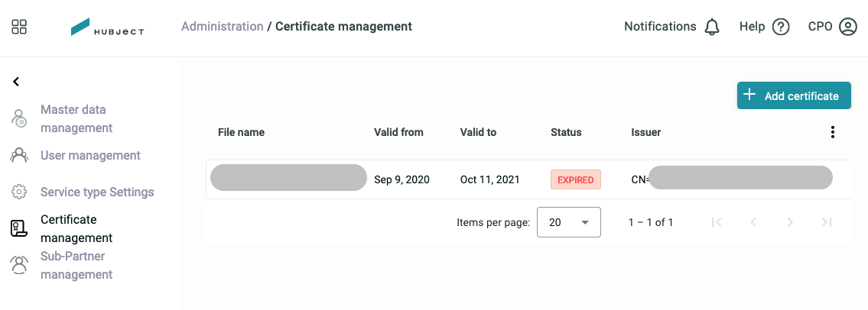Open Service type Settings menu item
868x310 pixels.
click(97, 192)
